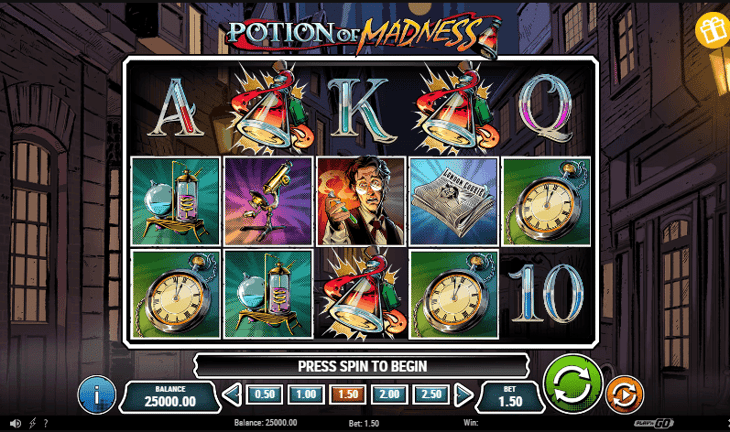
Task: Mute sound with the speaker icon
Action: 15,423
